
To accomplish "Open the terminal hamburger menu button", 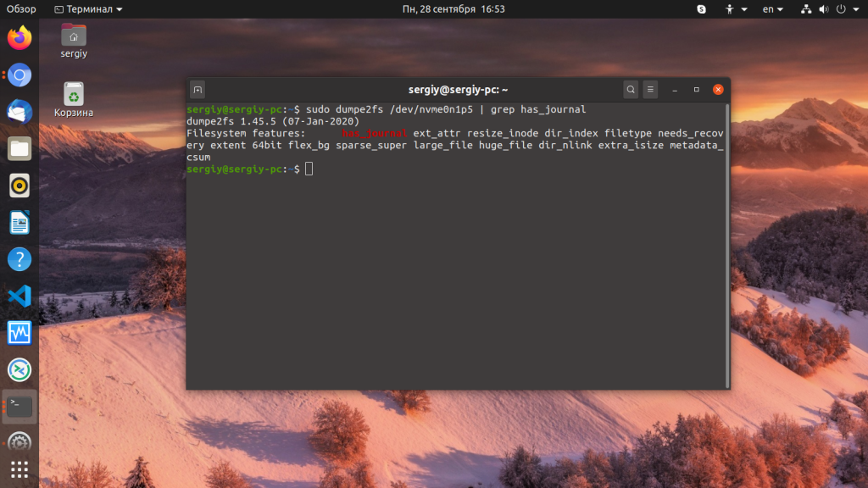I will (651, 90).
